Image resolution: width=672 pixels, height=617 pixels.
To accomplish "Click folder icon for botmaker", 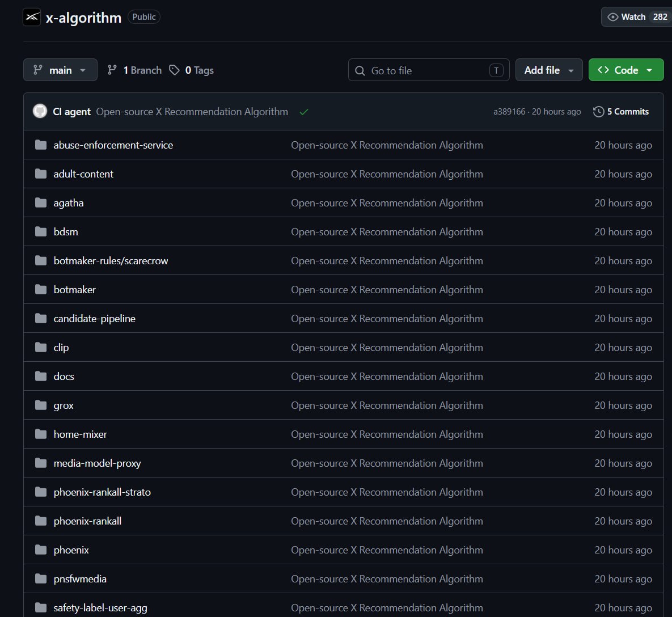I will pos(41,289).
